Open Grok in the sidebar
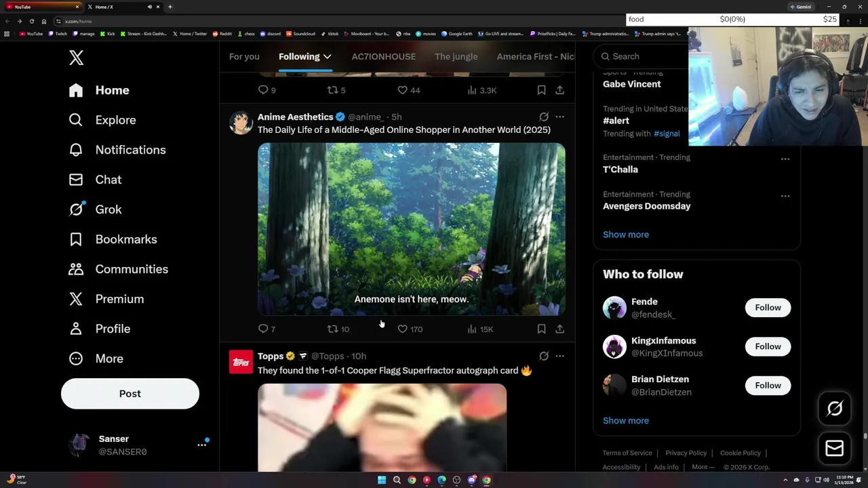 coord(95,209)
